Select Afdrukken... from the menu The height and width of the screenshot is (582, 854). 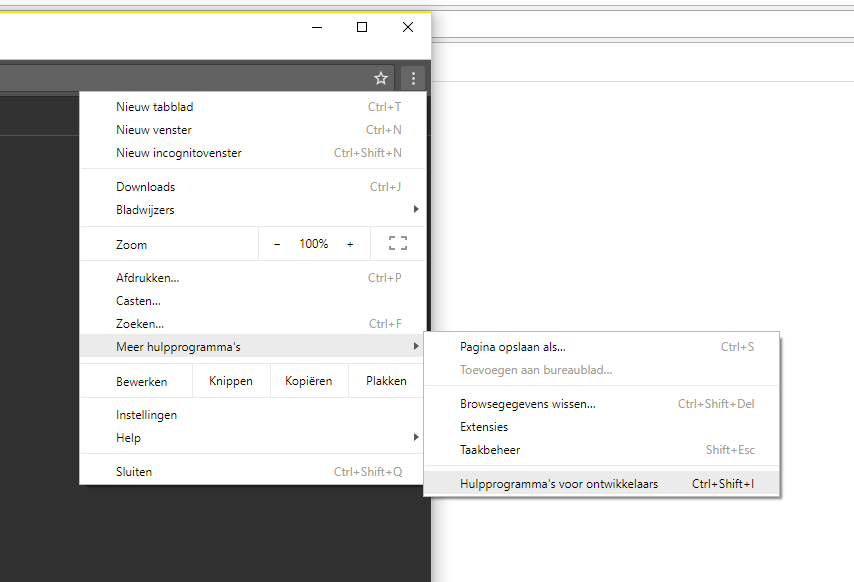click(253, 278)
